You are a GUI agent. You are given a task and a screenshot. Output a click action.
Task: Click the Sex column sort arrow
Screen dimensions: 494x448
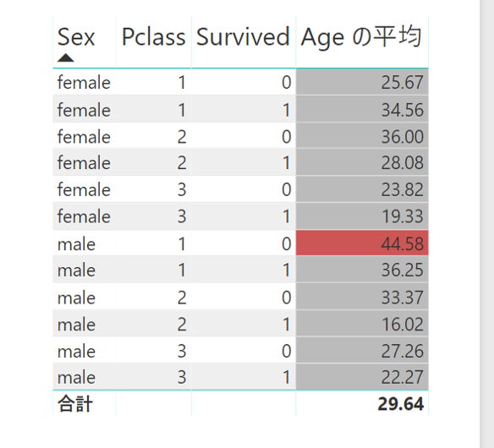66,57
